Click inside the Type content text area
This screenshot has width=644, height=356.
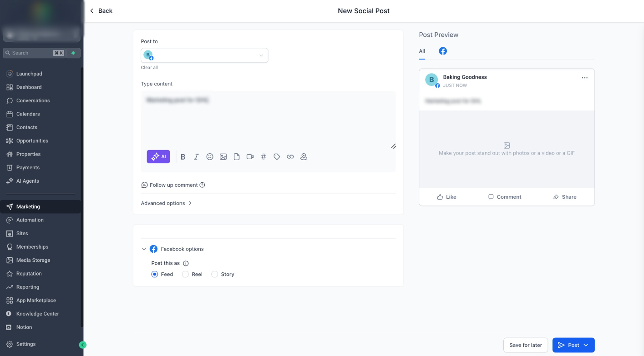click(x=268, y=119)
